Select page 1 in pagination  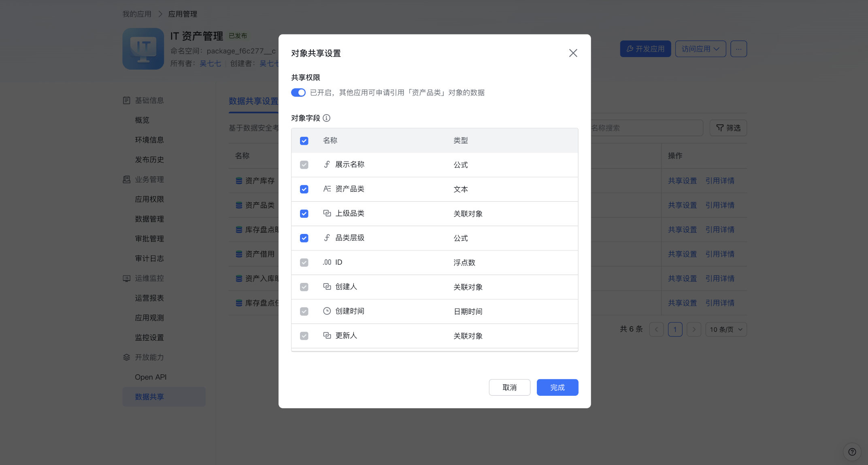(x=675, y=329)
